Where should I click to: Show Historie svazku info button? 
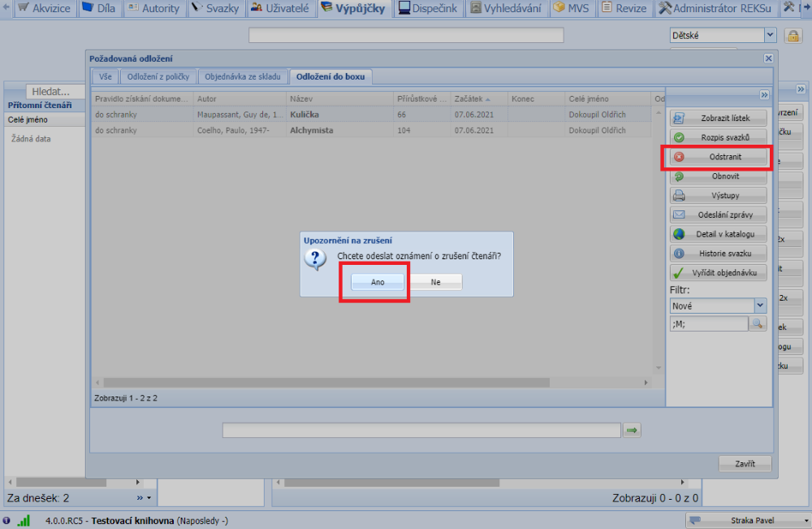pyautogui.click(x=718, y=254)
